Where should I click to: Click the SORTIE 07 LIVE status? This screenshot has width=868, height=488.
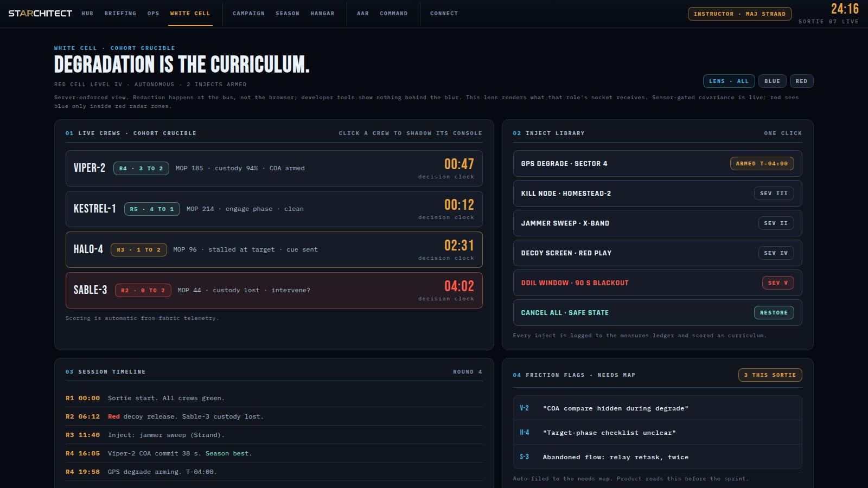coord(828,21)
